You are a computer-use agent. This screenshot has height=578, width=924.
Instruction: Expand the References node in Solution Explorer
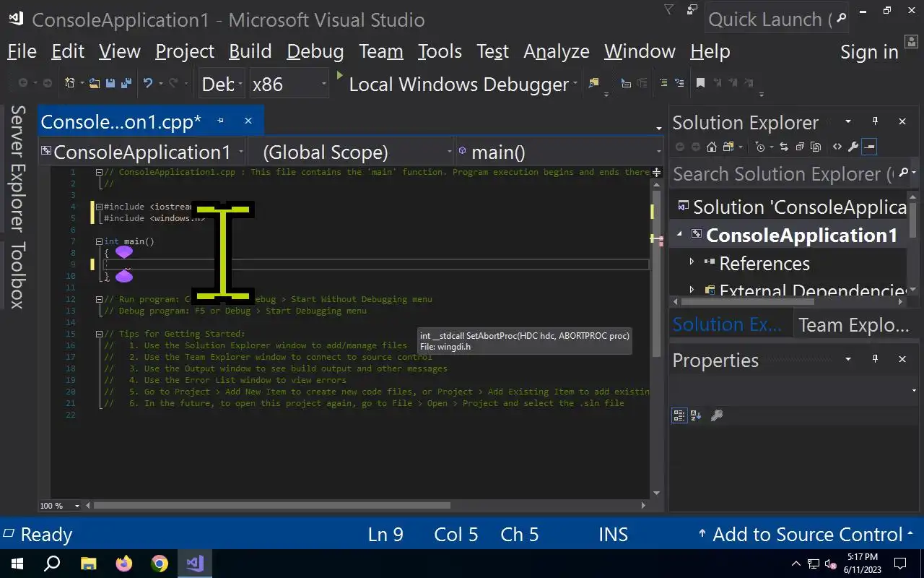click(x=692, y=262)
